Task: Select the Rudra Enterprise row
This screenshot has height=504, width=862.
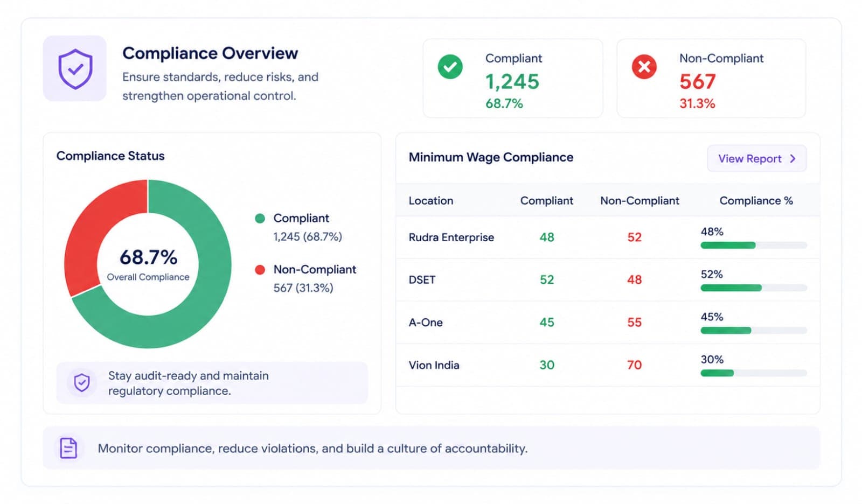Action: (608, 237)
